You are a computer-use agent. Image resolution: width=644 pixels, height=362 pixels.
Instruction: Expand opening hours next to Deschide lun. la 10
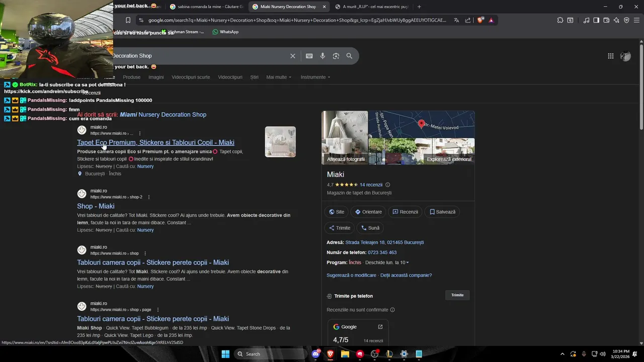coord(408,262)
